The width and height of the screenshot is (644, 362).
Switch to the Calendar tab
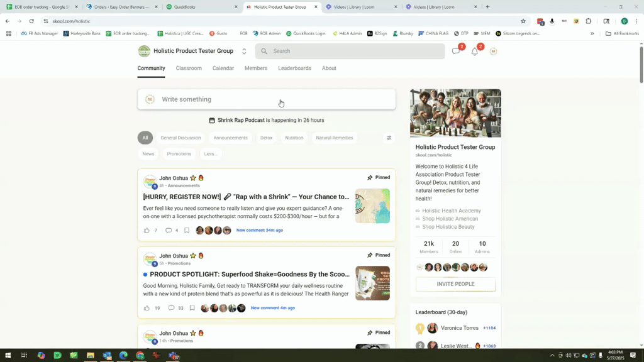223,68
